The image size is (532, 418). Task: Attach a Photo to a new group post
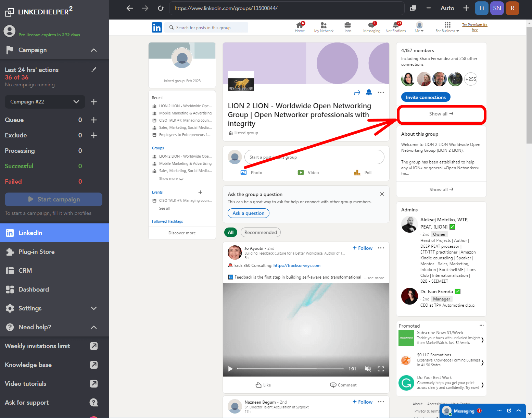[x=251, y=172]
